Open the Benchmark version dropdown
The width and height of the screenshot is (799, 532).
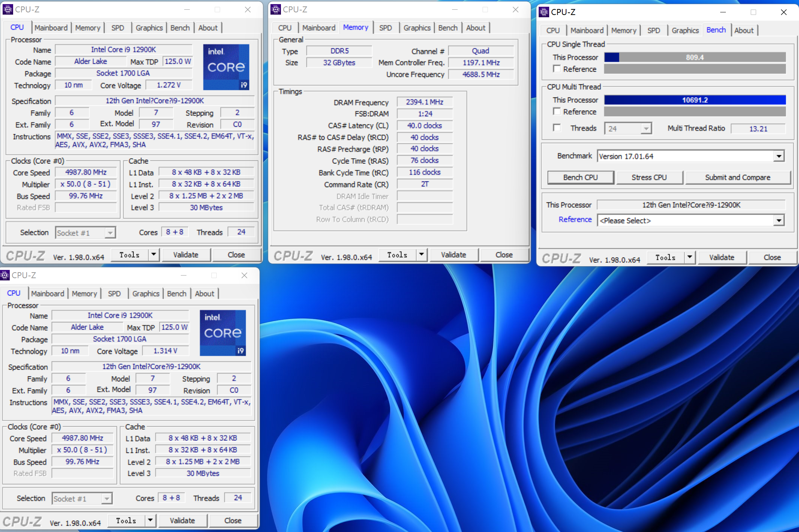(779, 156)
